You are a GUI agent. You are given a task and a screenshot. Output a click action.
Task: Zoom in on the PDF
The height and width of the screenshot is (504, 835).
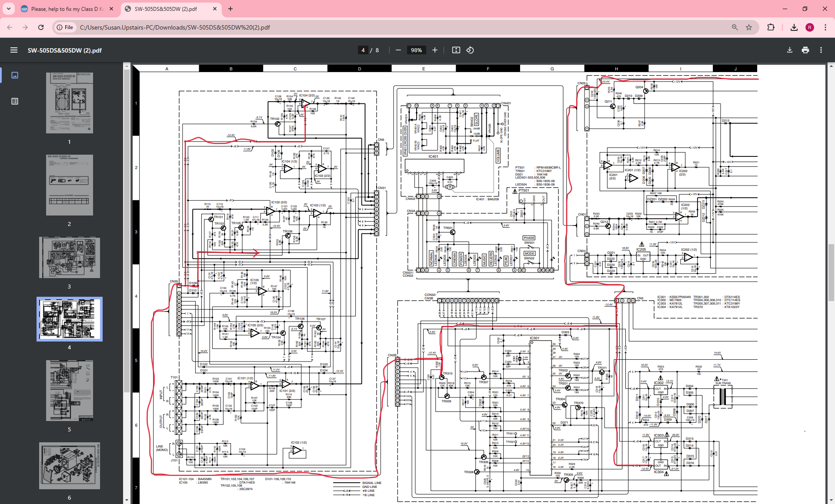[435, 50]
